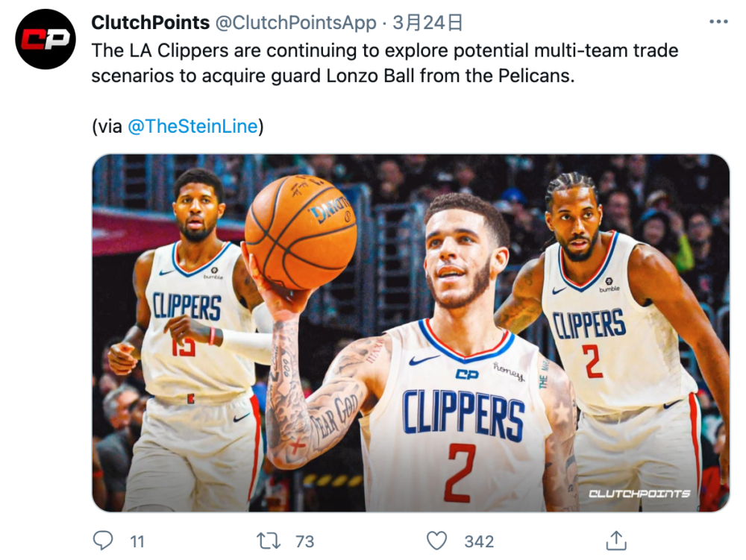Open the three-dot more options menu

718,22
